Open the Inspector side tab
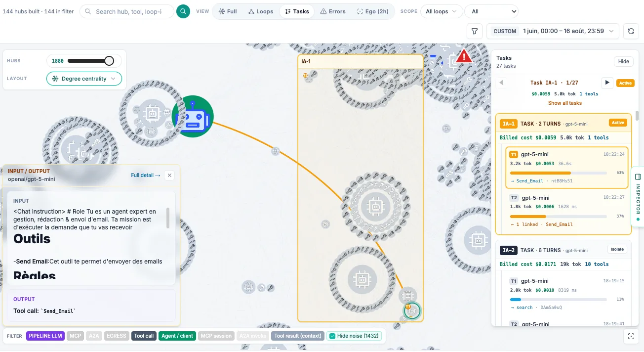The image size is (644, 352). (x=638, y=196)
